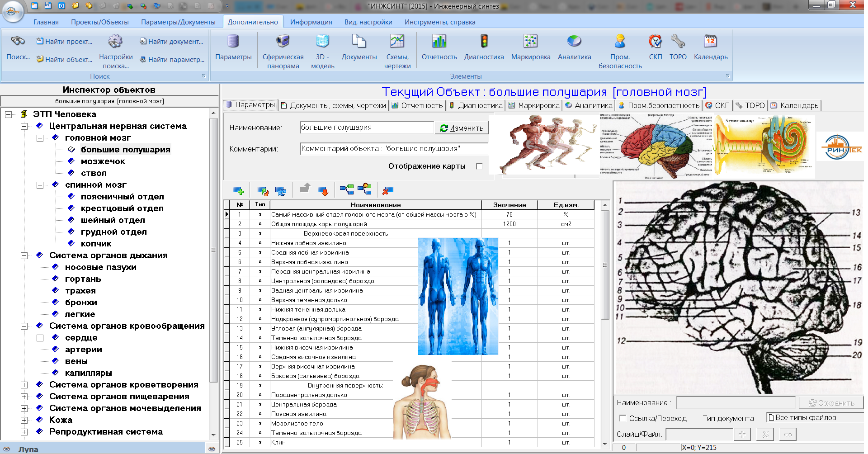Open the Маркировка ribbon icon
Screen dimensions: 868x454
pyautogui.click(x=530, y=42)
